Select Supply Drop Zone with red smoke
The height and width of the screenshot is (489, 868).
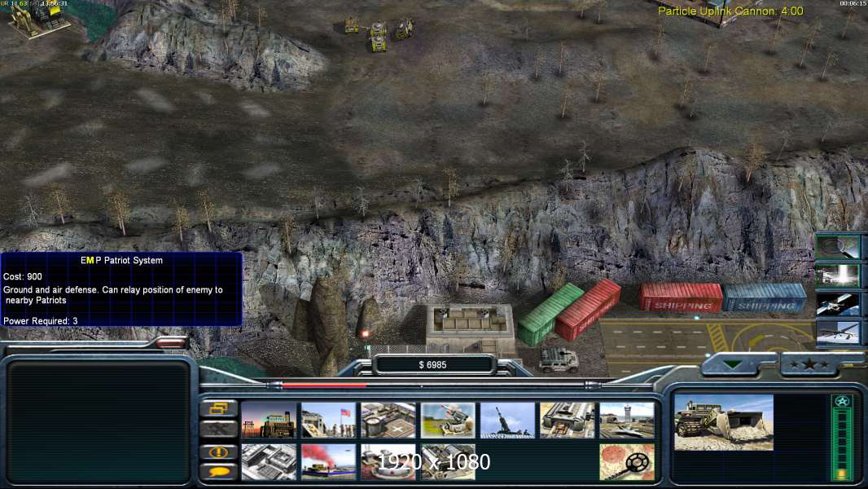pos(329,462)
